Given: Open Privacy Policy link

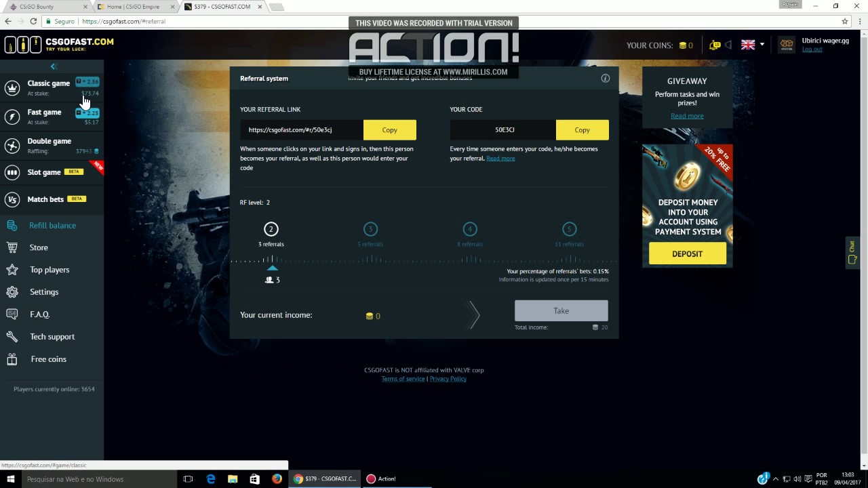Looking at the screenshot, I should coord(448,379).
